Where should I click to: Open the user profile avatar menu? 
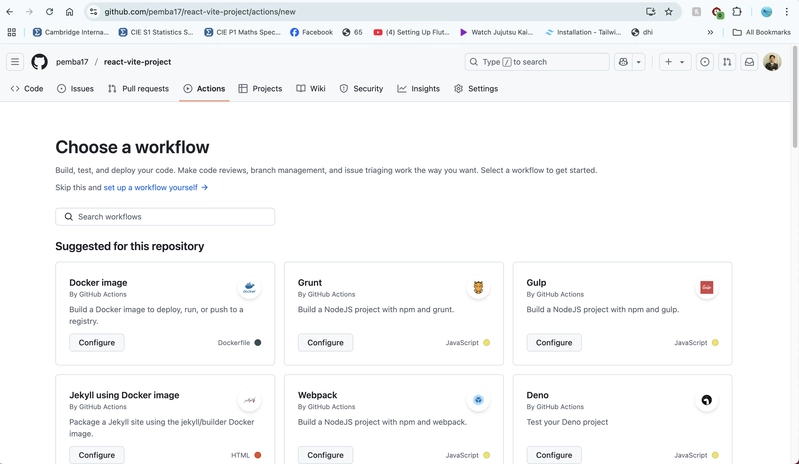tap(772, 62)
